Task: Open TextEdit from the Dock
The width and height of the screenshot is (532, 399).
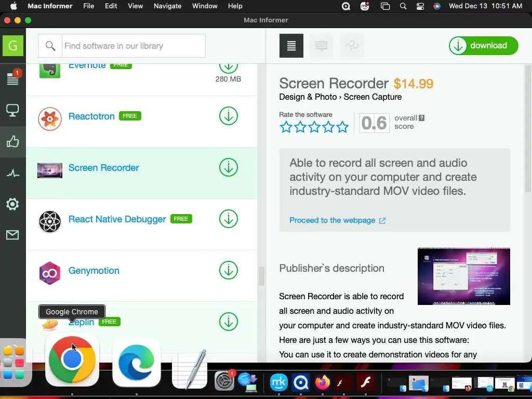Action: click(190, 370)
